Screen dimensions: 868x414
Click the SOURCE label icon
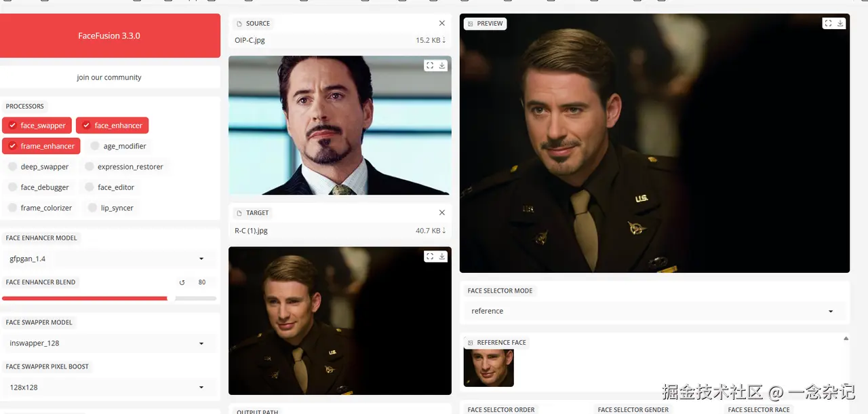tap(239, 24)
